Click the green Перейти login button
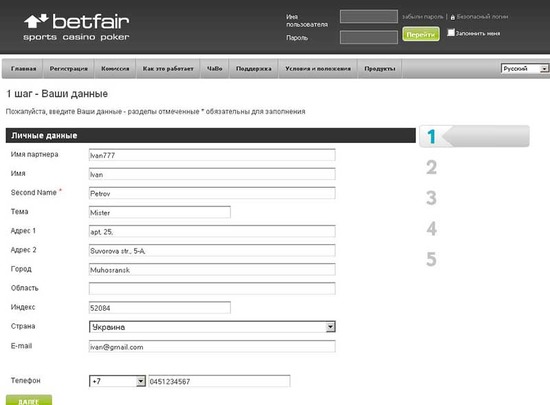Screen dimensions: 550x405 (421, 34)
